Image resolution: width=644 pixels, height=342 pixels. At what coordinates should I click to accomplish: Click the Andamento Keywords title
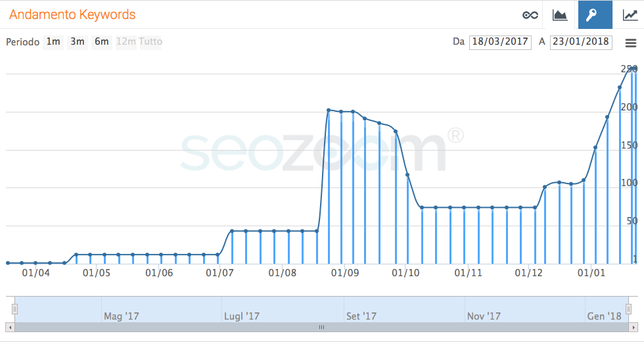[x=72, y=14]
